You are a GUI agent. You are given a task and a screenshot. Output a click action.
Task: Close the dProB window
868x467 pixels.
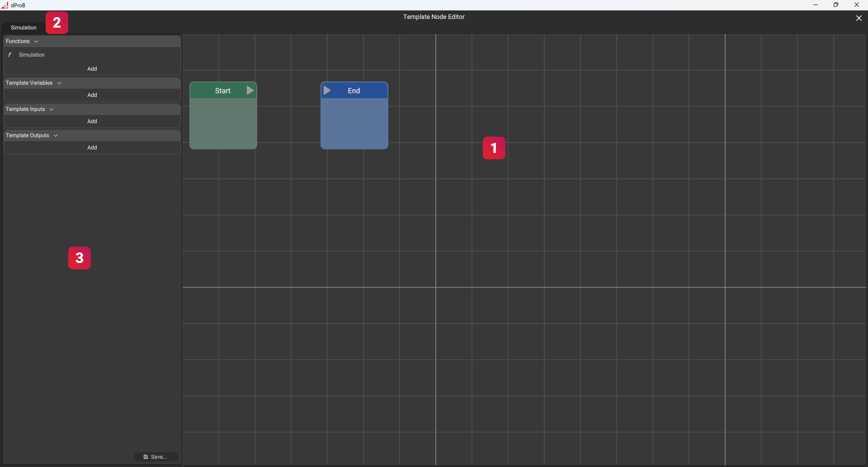pyautogui.click(x=857, y=5)
